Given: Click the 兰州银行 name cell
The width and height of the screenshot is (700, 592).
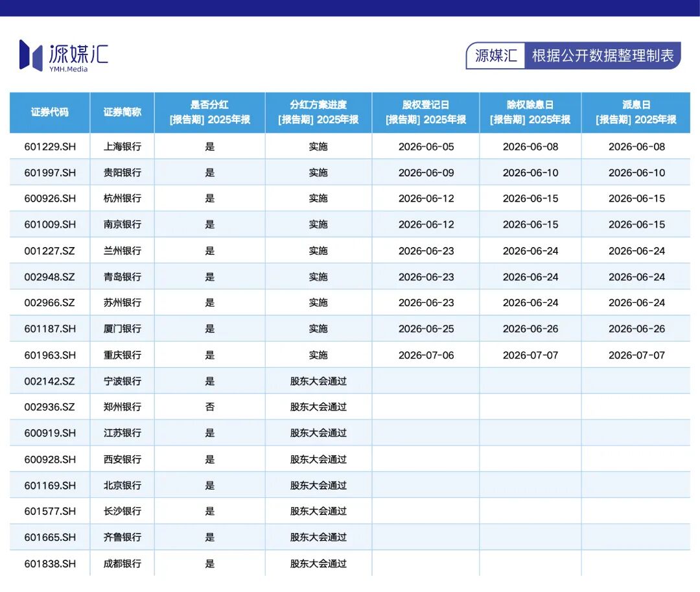Looking at the screenshot, I should point(122,251).
